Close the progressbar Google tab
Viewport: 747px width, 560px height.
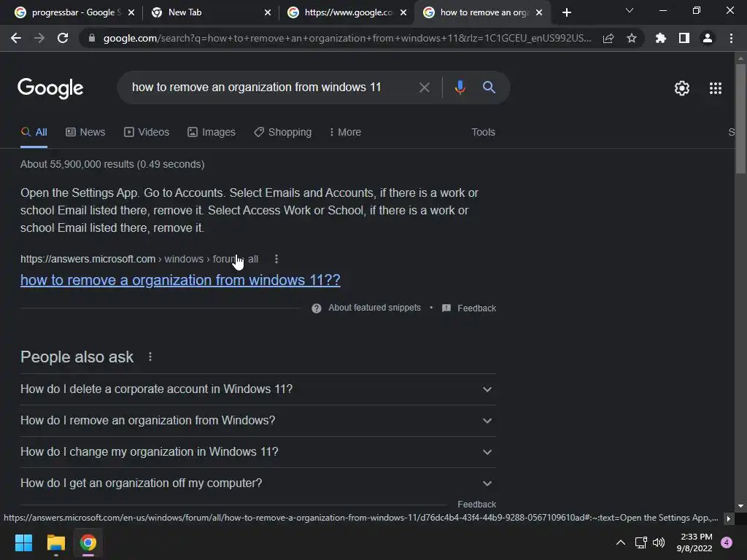tap(131, 13)
